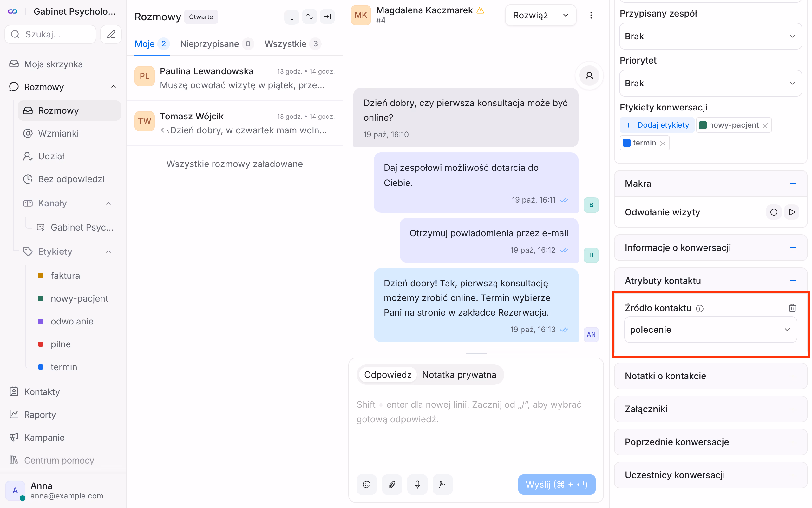Screen dimensions: 812x508
Task: Select the Odpowiedz reply tab
Action: [388, 375]
